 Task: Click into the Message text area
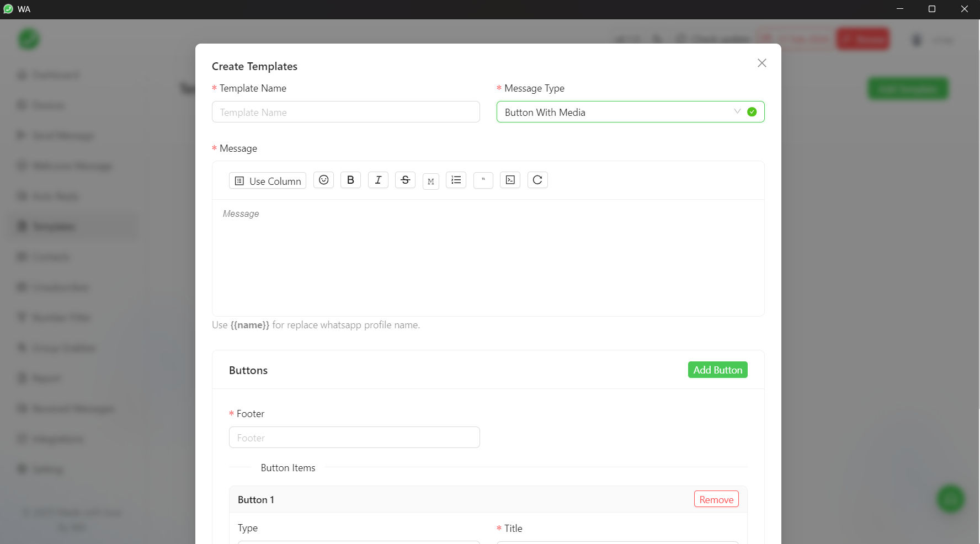pos(488,257)
